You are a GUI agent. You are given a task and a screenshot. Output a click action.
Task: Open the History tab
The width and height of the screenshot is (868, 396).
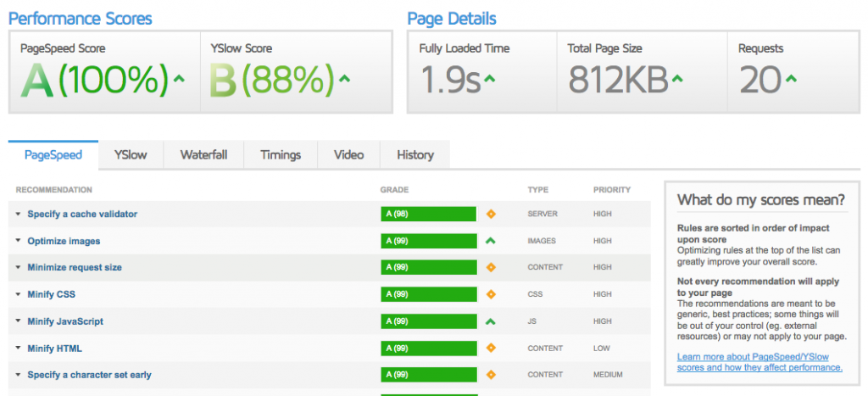point(415,154)
